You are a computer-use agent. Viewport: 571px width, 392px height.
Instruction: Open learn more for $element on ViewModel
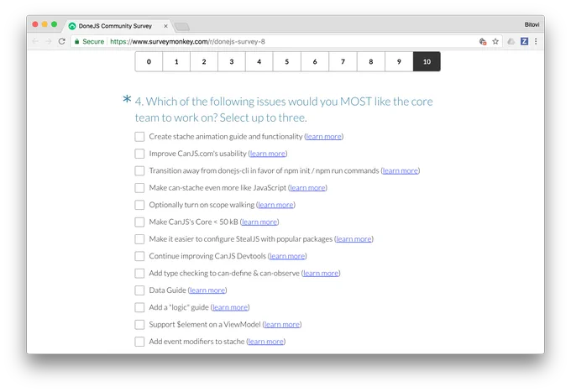282,325
